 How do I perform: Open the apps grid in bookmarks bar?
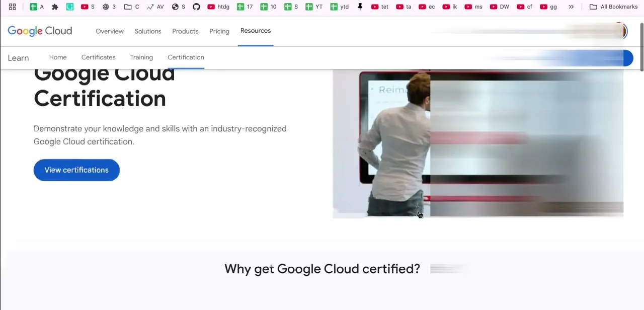tap(13, 7)
